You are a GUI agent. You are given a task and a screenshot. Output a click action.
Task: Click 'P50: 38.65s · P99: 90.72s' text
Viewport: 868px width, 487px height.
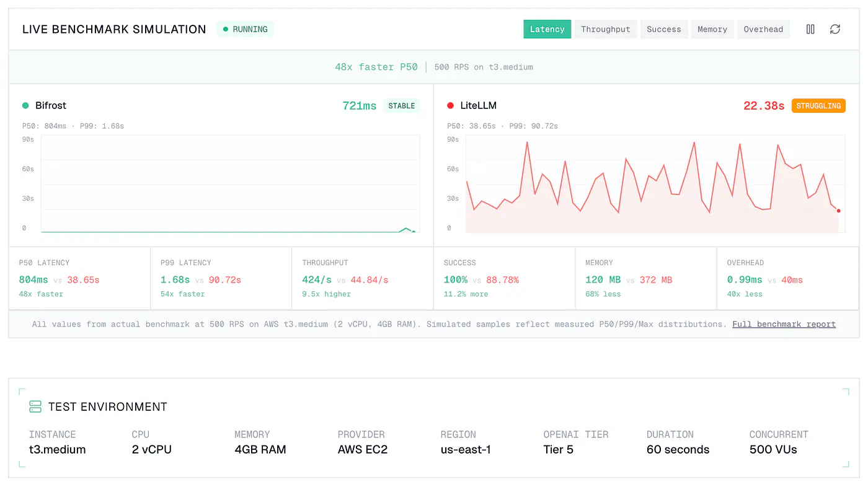(x=502, y=126)
